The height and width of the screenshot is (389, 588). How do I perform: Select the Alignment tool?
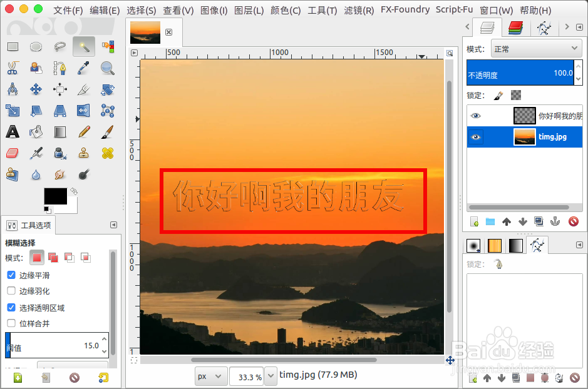[x=60, y=89]
